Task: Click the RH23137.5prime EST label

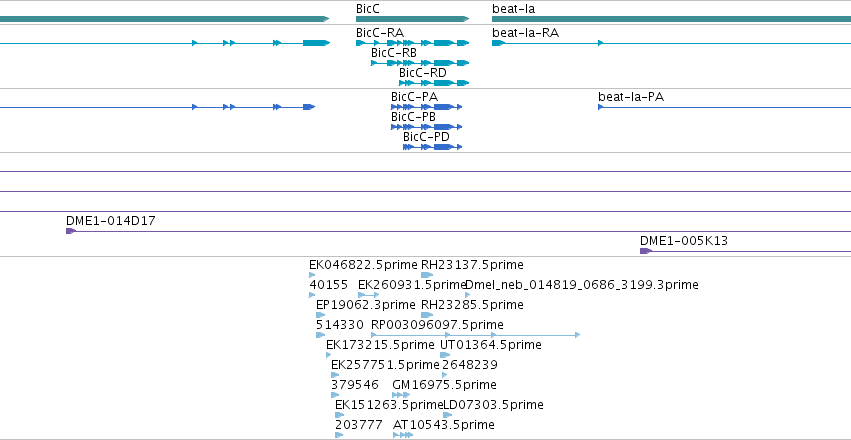Action: click(x=473, y=265)
